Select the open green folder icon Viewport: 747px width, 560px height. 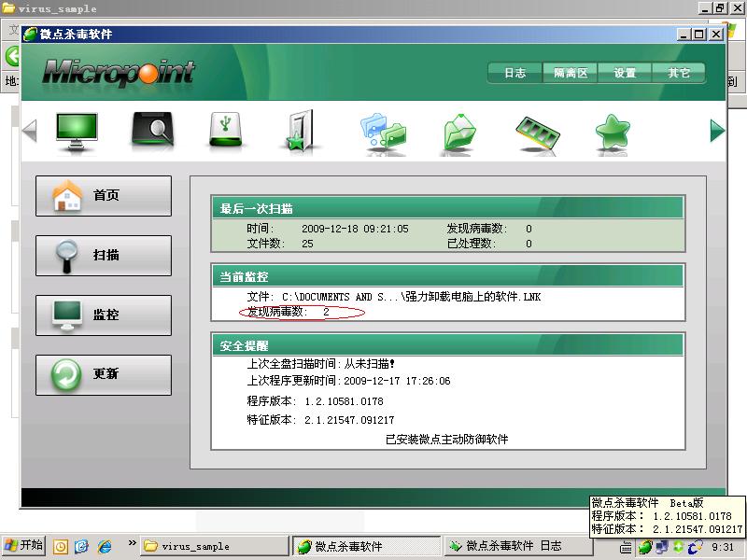click(458, 133)
